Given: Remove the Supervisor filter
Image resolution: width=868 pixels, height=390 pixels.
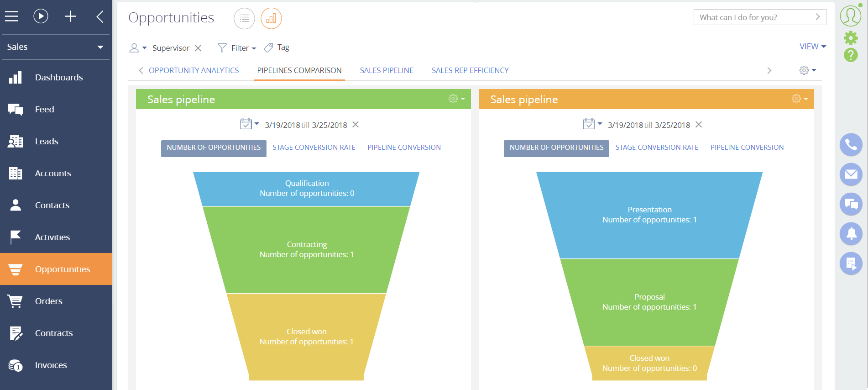Looking at the screenshot, I should coord(198,48).
